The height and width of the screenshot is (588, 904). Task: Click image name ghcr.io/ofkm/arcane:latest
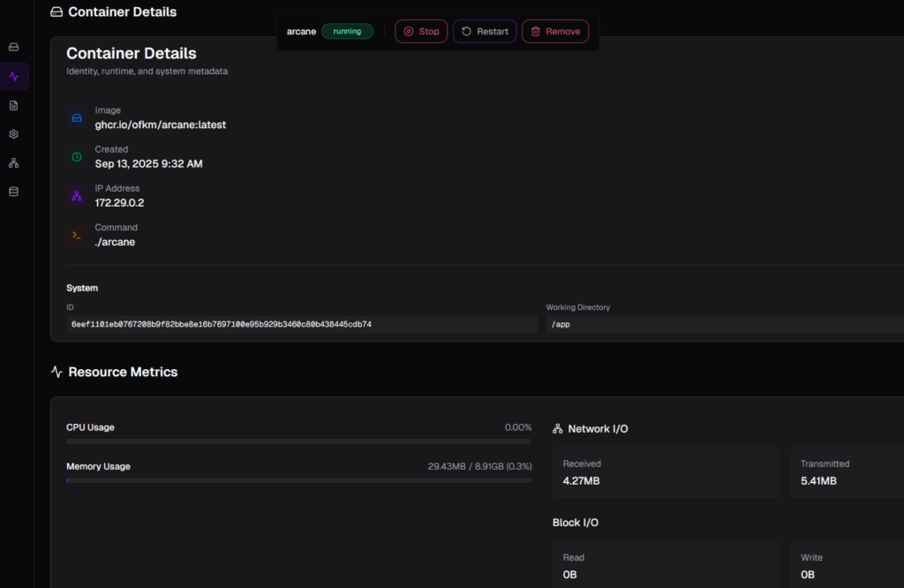161,124
